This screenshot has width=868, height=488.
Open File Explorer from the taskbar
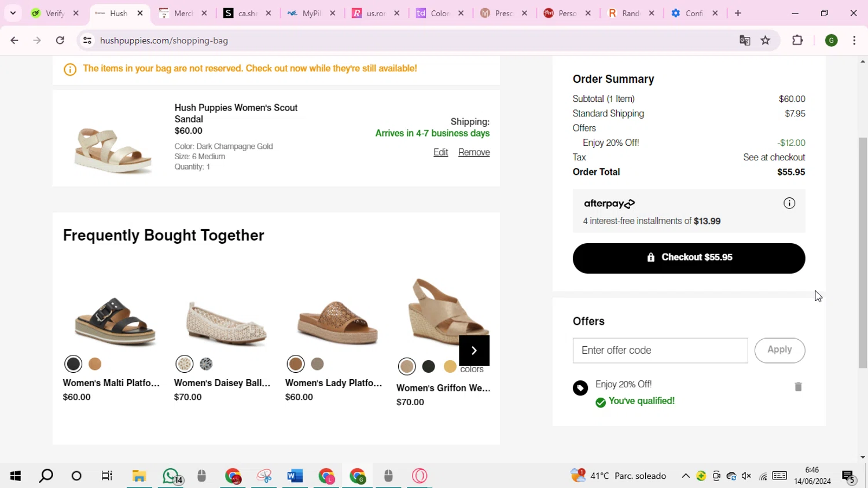coord(139,476)
